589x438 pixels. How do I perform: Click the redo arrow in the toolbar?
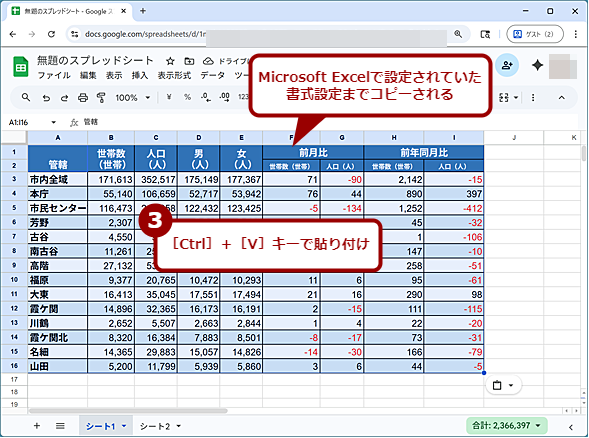coord(64,98)
